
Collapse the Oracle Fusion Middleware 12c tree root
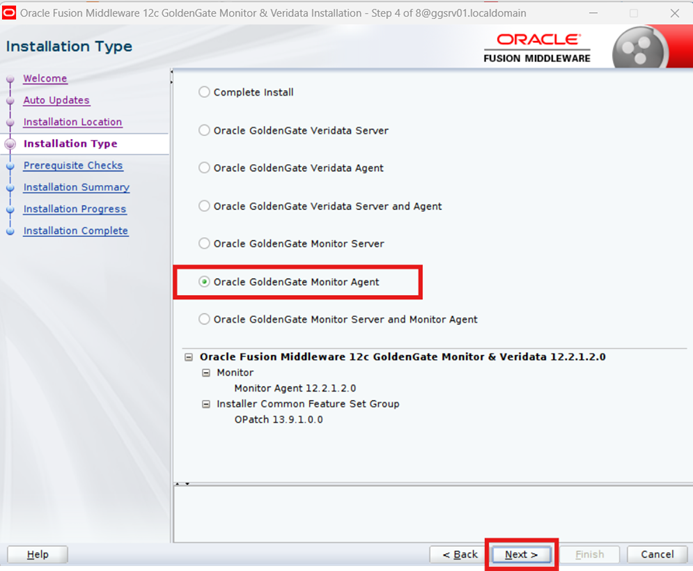pyautogui.click(x=189, y=357)
